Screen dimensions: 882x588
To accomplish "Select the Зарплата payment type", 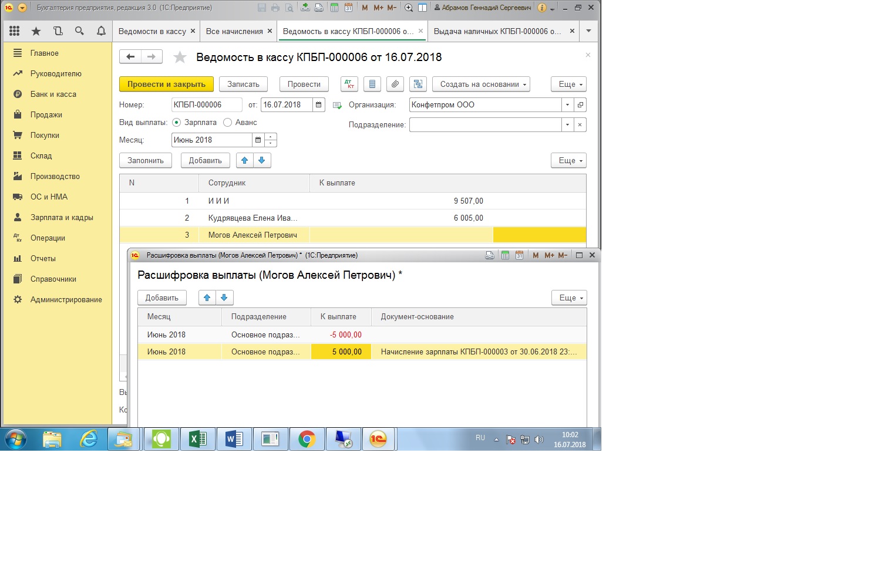I will pos(176,122).
